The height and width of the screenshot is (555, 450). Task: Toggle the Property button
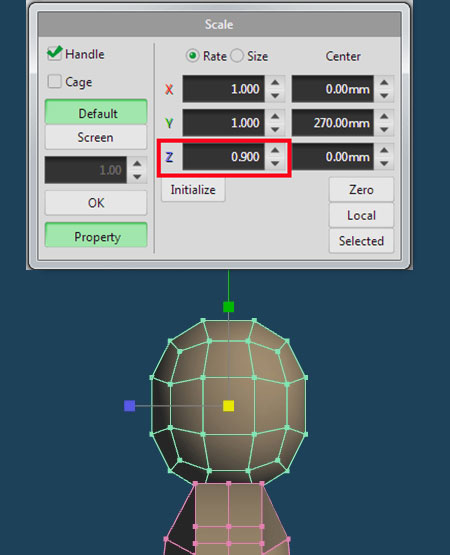[x=96, y=235]
